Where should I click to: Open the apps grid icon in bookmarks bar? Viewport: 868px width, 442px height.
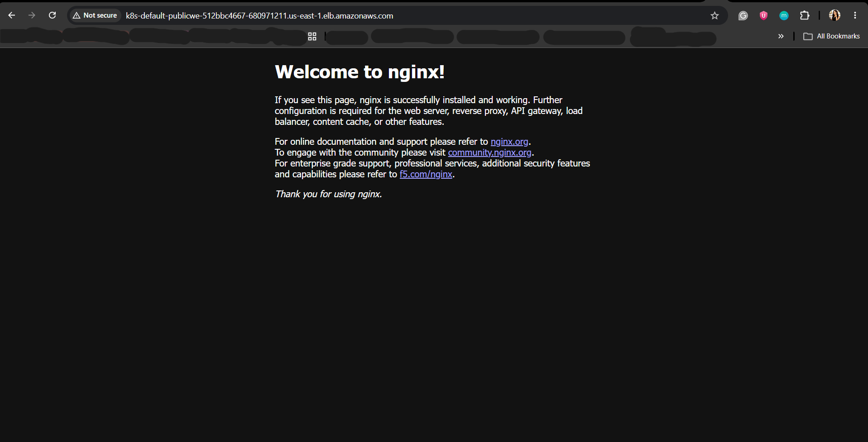pos(312,37)
